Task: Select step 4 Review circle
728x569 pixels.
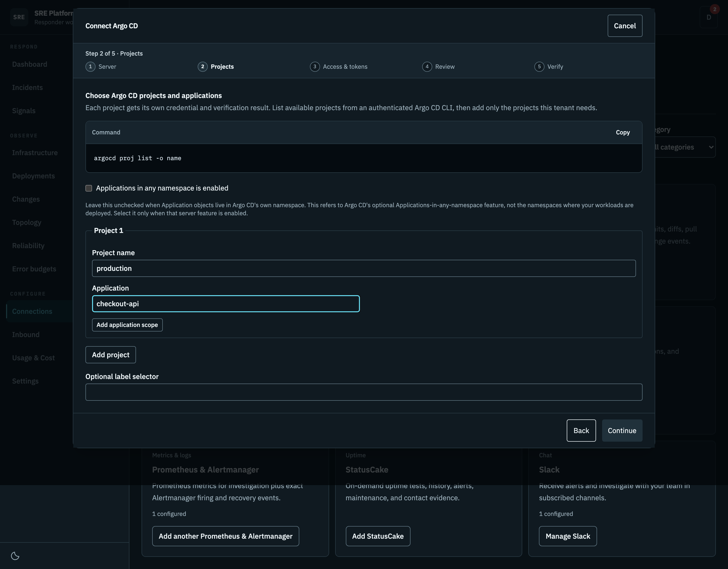Action: (x=427, y=67)
